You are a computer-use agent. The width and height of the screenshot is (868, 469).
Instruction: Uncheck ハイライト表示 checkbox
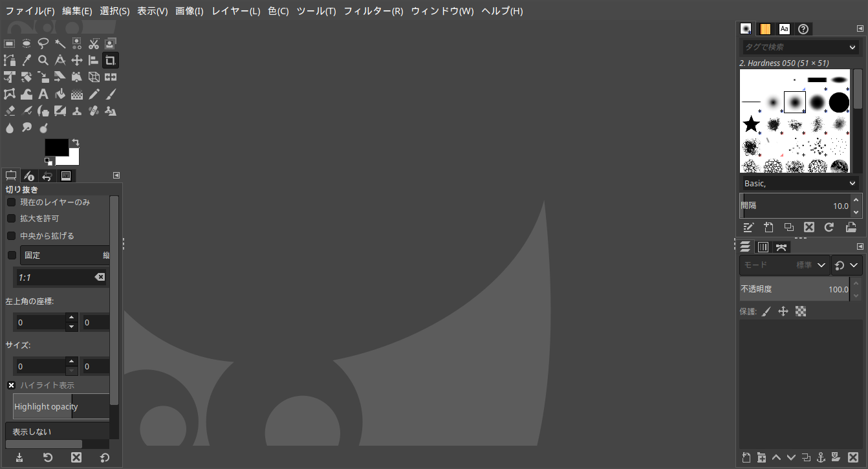11,385
